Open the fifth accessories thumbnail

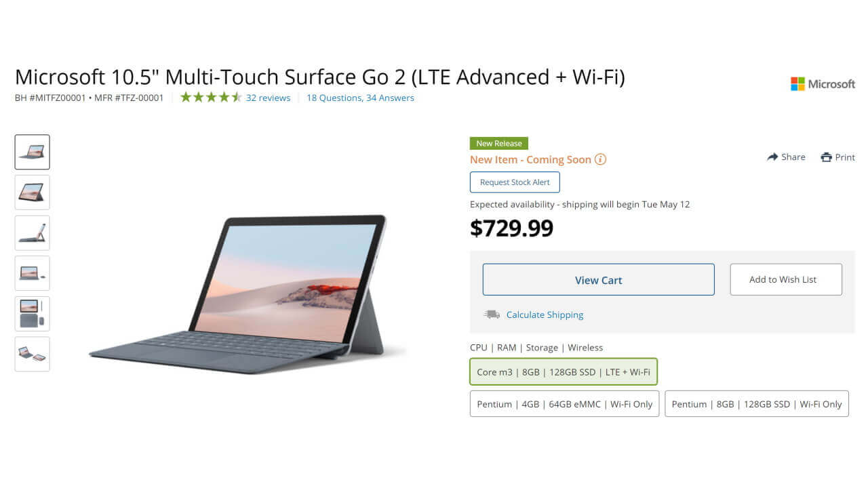[x=33, y=313]
